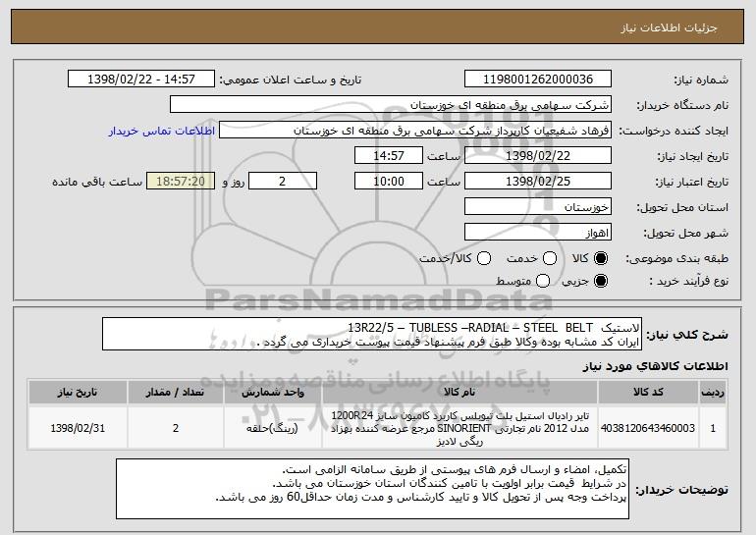Click the تعداد / مقدار column header
The image size is (756, 535).
point(176,393)
